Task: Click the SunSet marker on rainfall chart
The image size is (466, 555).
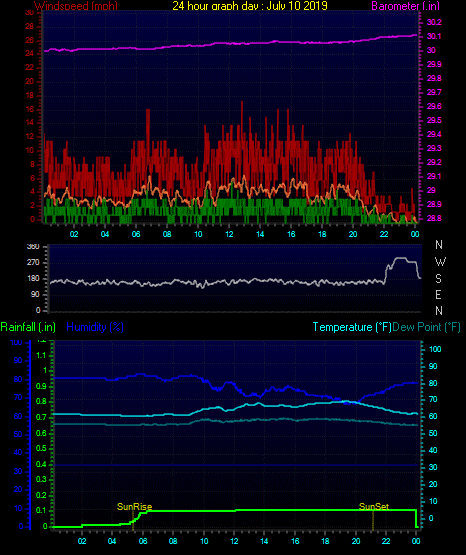Action: click(374, 507)
